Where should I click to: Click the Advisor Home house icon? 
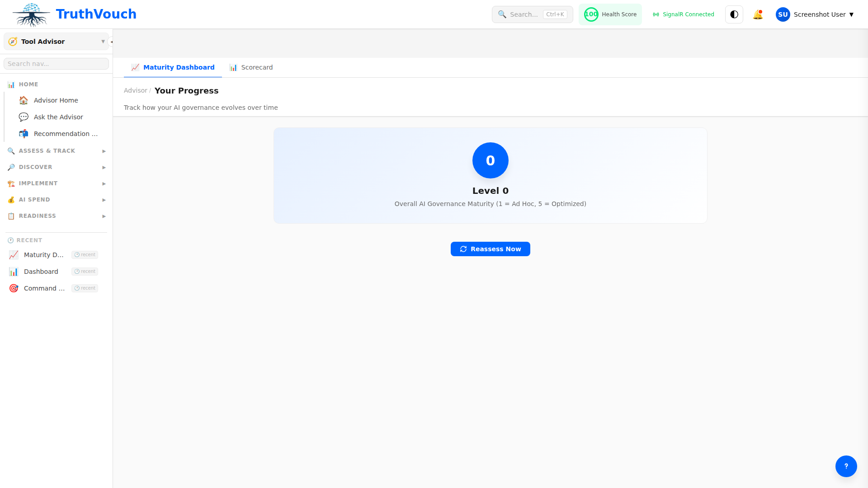coord(24,100)
